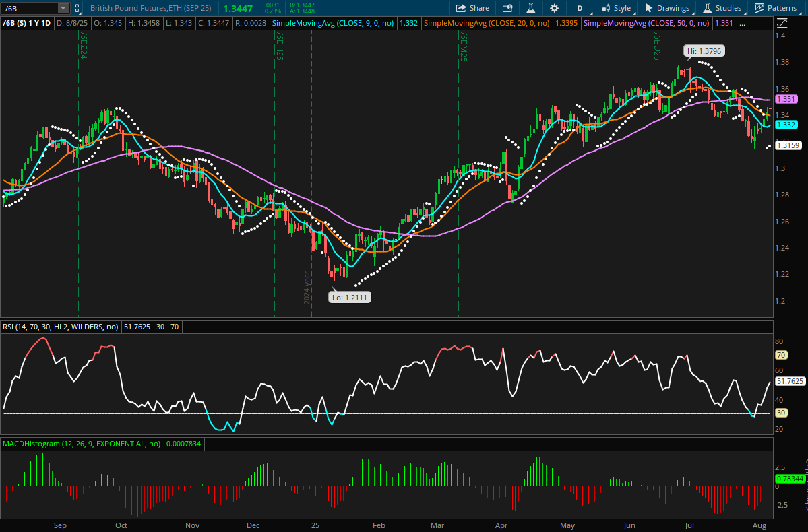The height and width of the screenshot is (532, 808).
Task: Click the orange 1.3395 SMA value in header
Action: [566, 23]
